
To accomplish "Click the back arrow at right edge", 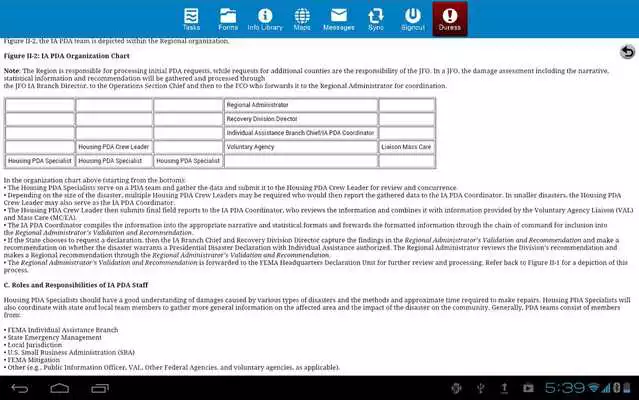I will pos(626,52).
